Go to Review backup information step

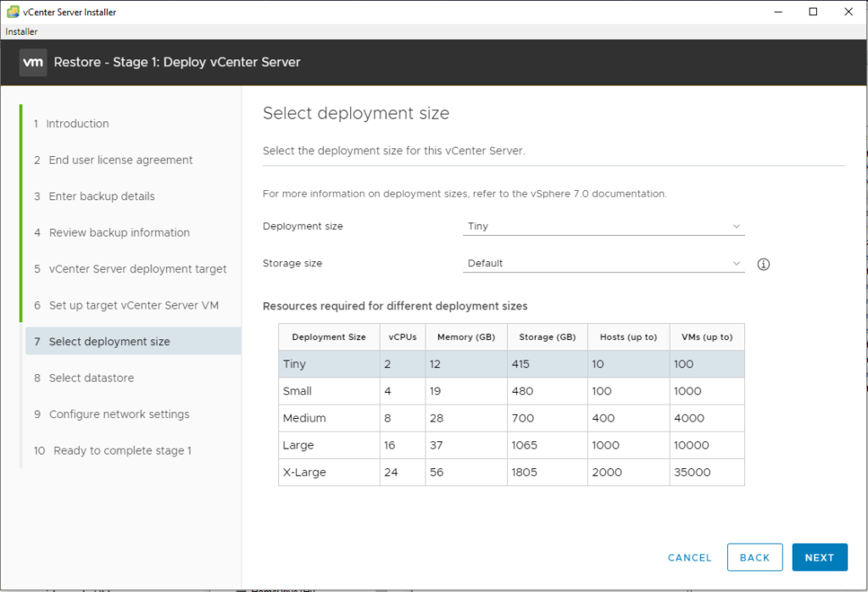112,232
